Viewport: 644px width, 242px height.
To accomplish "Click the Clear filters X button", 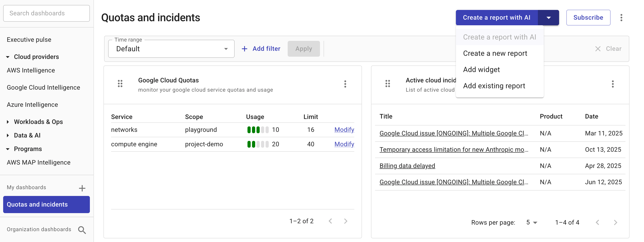I will point(598,49).
